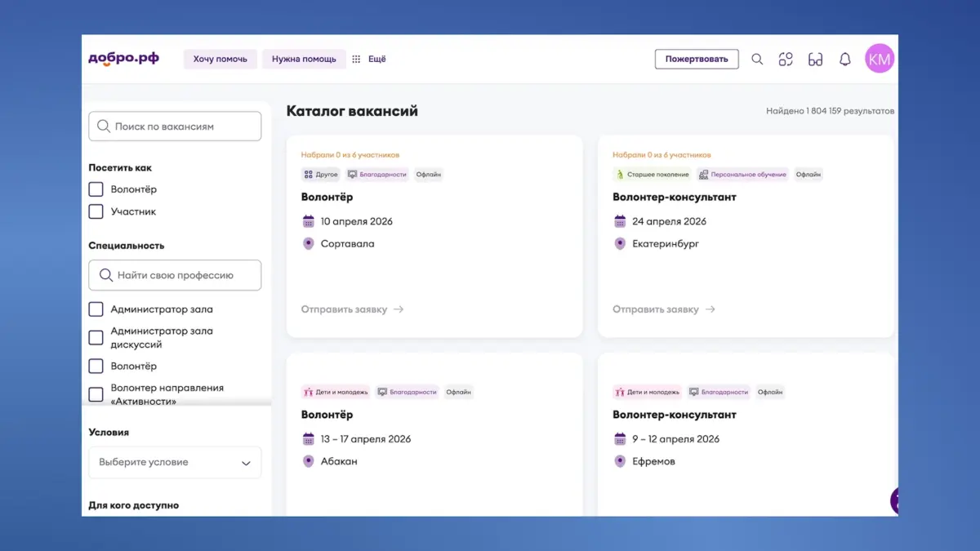This screenshot has width=980, height=551.
Task: Check the Администратор зала checkbox
Action: (96, 309)
